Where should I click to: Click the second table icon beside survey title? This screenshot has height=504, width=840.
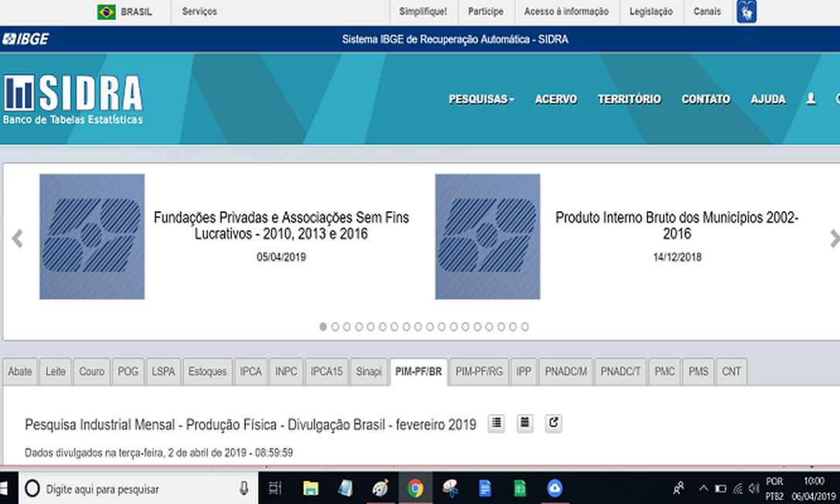pos(524,423)
